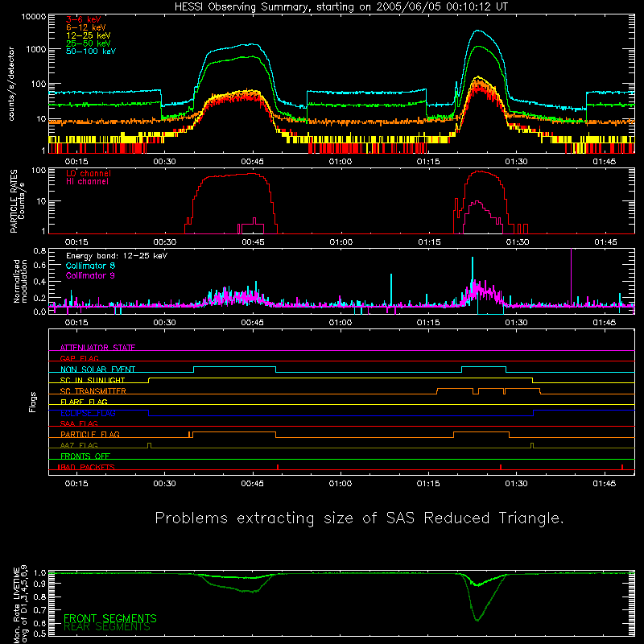Select the red '3-6 keV' legend label
Screen dimensions: 644x644
pos(84,19)
